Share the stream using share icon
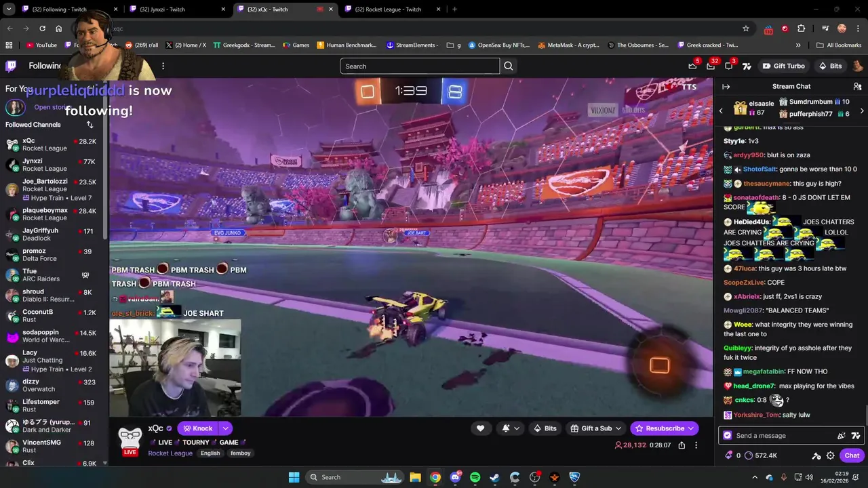868x488 pixels. [682, 445]
